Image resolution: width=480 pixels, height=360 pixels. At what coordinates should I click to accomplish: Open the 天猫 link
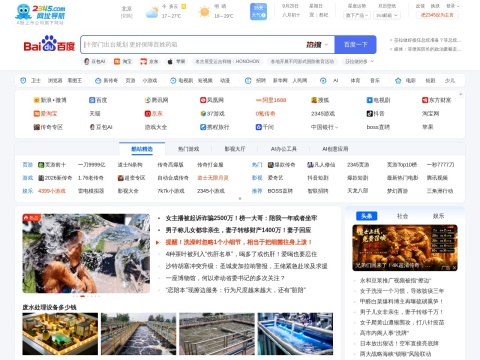tap(95, 114)
